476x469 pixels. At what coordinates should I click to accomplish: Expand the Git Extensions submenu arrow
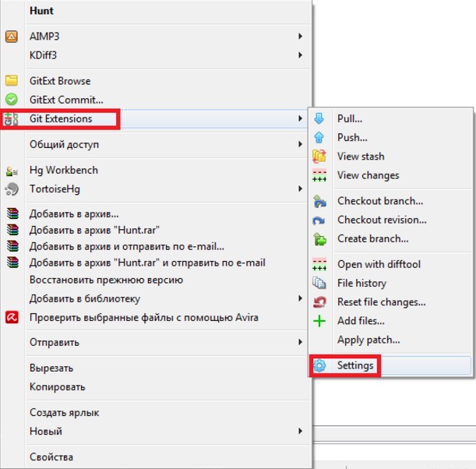click(300, 118)
